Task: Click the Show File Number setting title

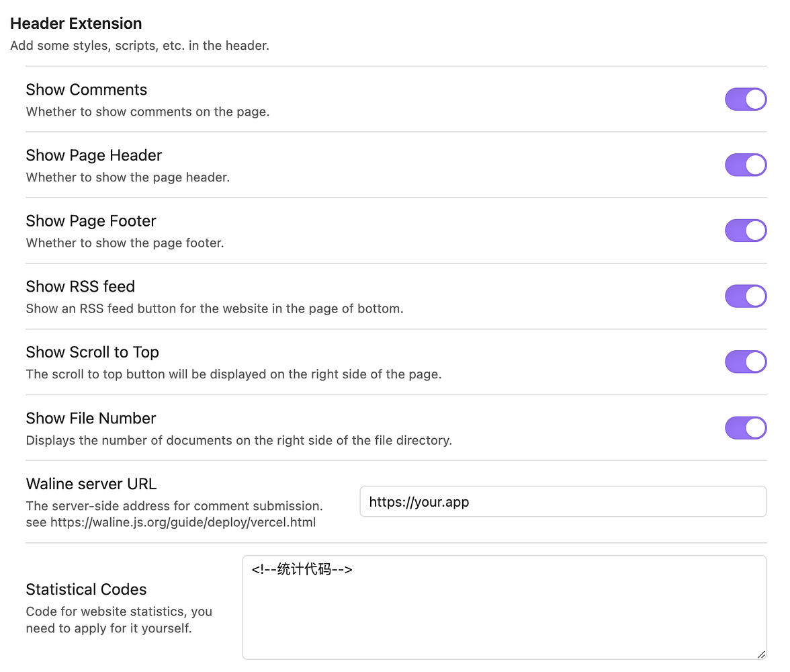Action: point(91,419)
